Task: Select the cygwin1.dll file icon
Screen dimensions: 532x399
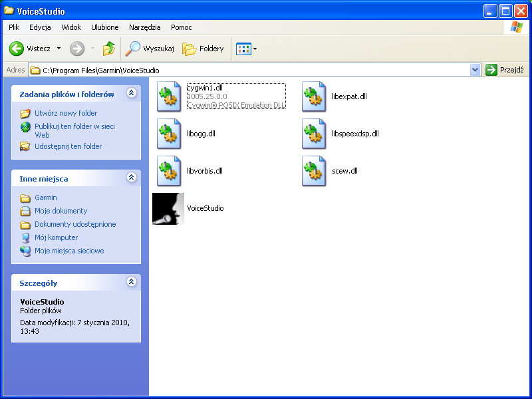Action: [168, 97]
